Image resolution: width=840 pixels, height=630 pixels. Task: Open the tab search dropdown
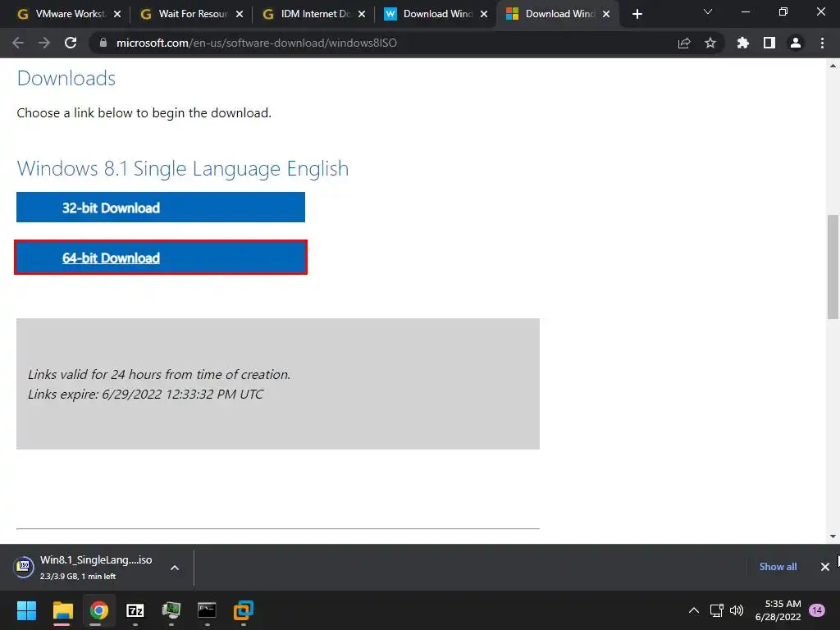(x=708, y=11)
